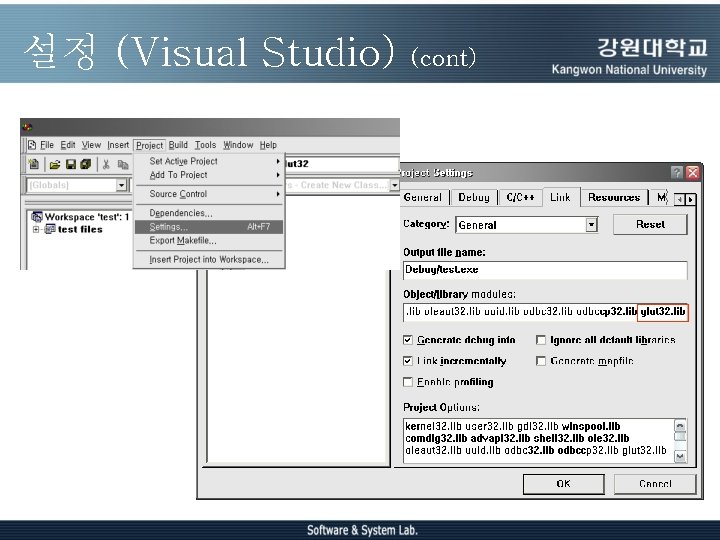This screenshot has width=720, height=540.
Task: Check Generate mapfile option
Action: point(541,361)
